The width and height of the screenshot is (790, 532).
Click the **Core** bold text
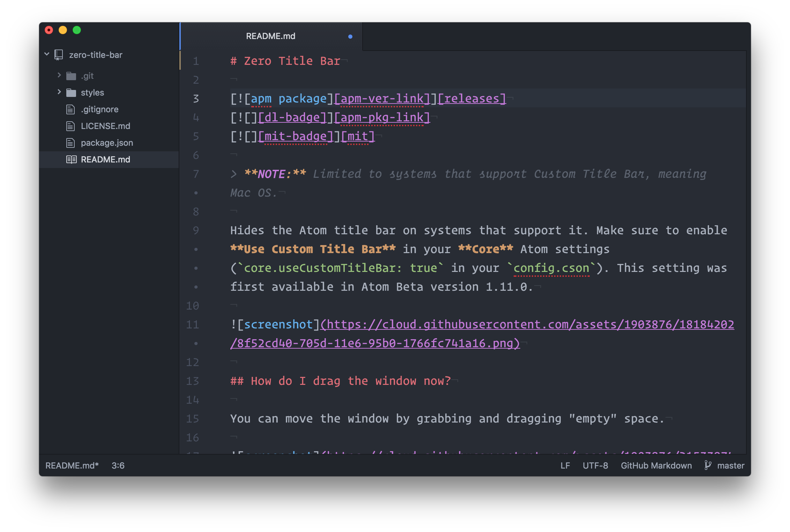coord(485,249)
